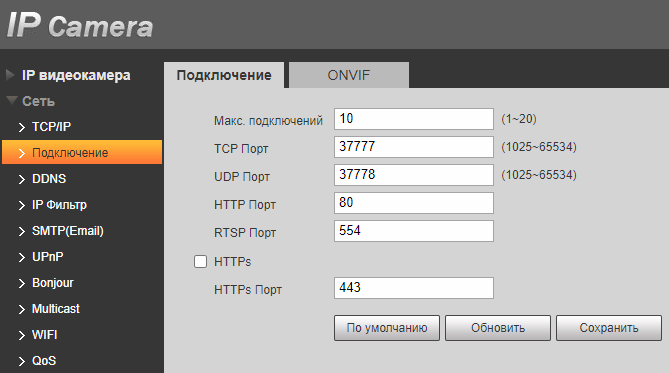Click the По умолчанию button
The height and width of the screenshot is (373, 669).
(x=387, y=328)
